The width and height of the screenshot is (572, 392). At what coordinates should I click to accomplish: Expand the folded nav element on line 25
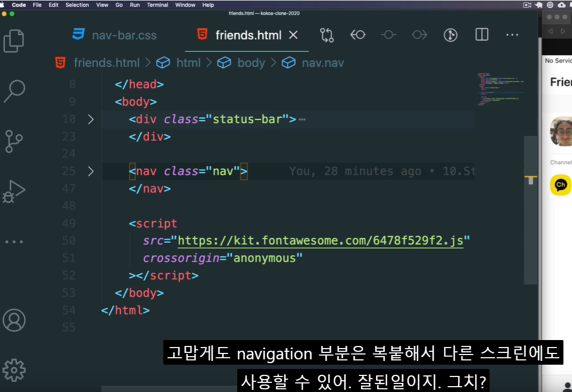click(x=91, y=171)
